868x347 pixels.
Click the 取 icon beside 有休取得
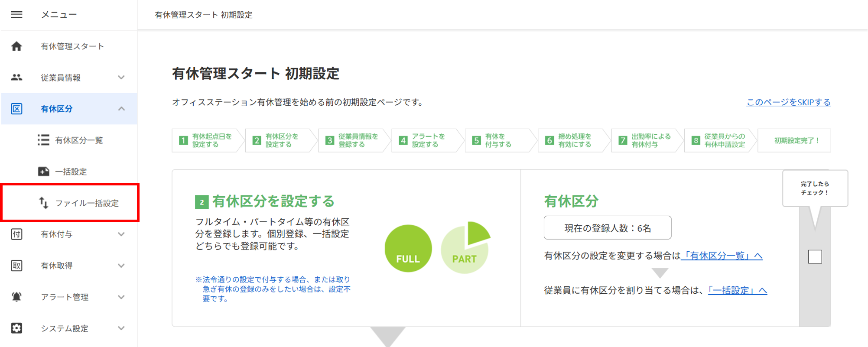pyautogui.click(x=16, y=266)
